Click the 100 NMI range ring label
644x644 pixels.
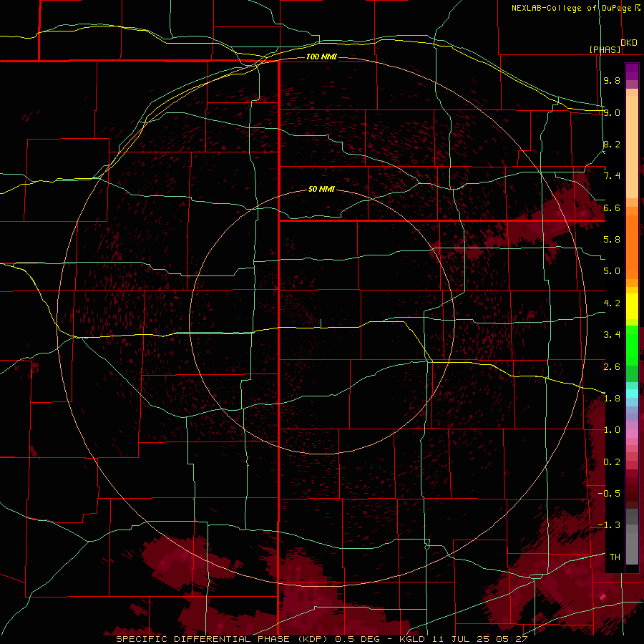(321, 57)
